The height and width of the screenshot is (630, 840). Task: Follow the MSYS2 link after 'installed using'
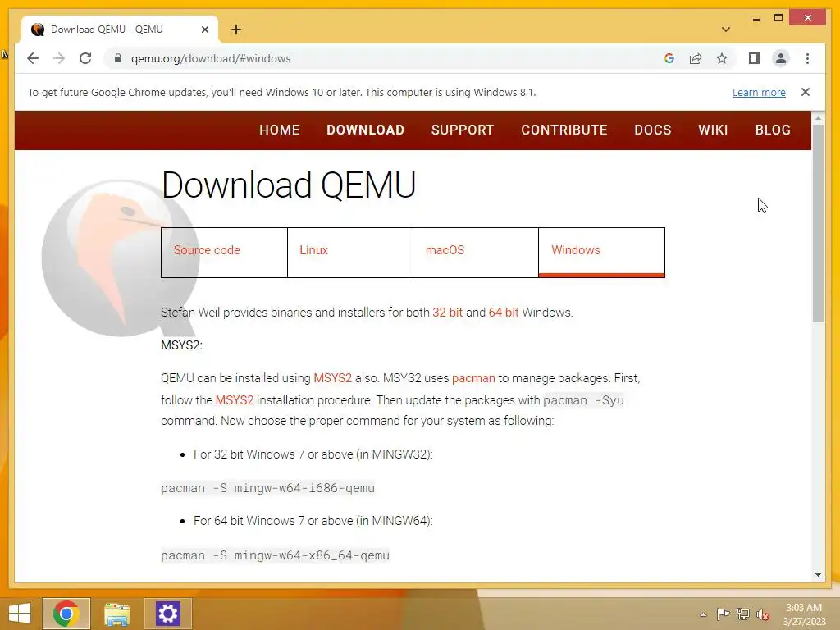click(333, 378)
